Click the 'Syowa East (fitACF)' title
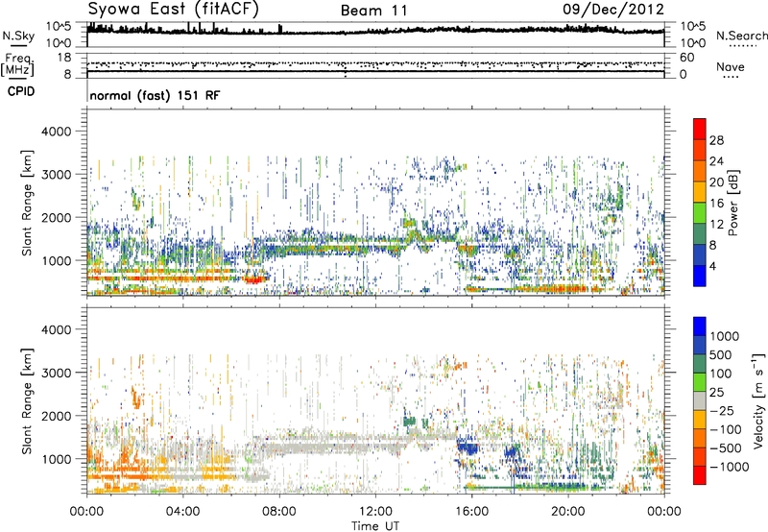Image resolution: width=768 pixels, height=532 pixels. coord(174,10)
